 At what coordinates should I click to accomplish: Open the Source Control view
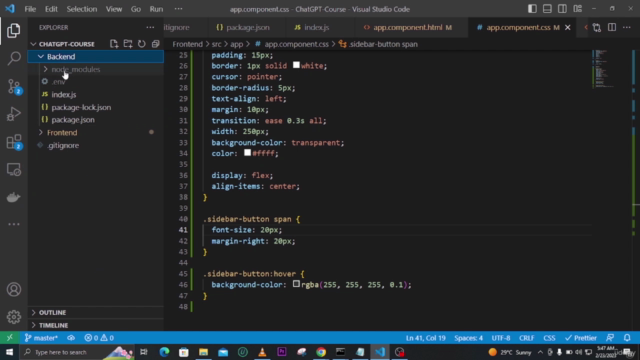pyautogui.click(x=14, y=87)
